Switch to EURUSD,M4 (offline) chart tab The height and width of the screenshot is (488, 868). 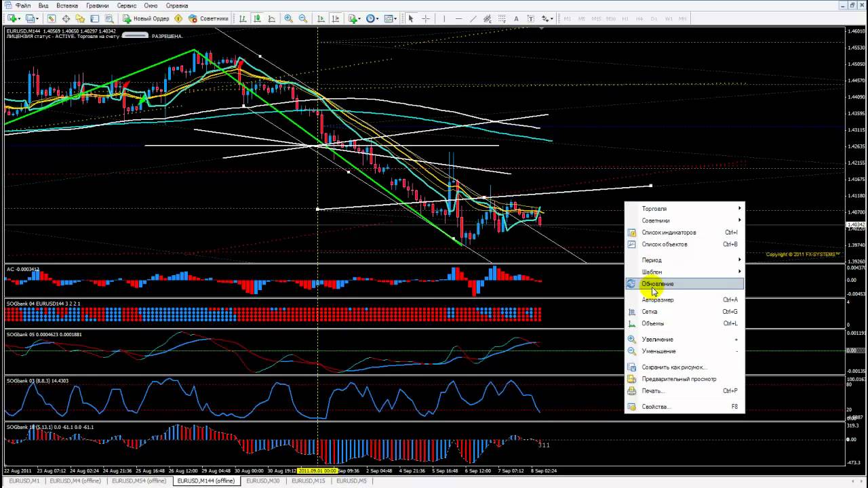click(x=75, y=481)
